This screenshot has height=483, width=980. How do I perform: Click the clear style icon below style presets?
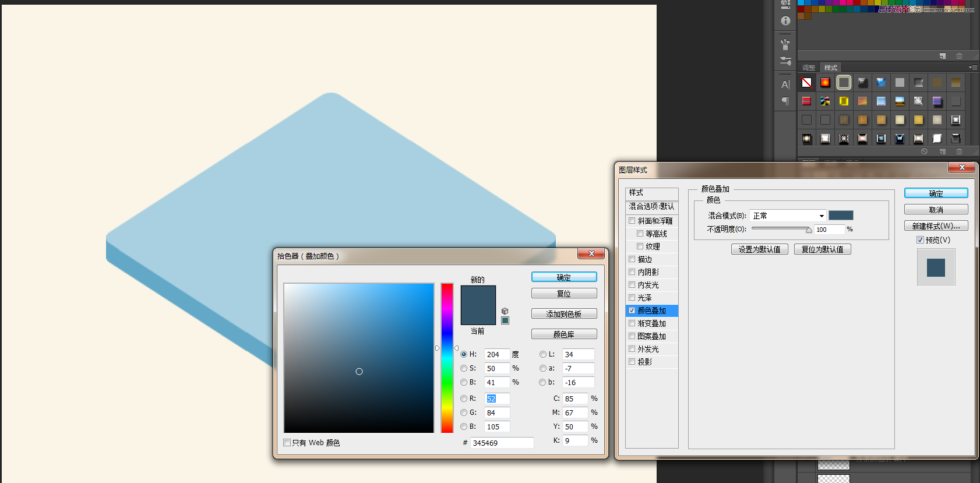[x=924, y=151]
